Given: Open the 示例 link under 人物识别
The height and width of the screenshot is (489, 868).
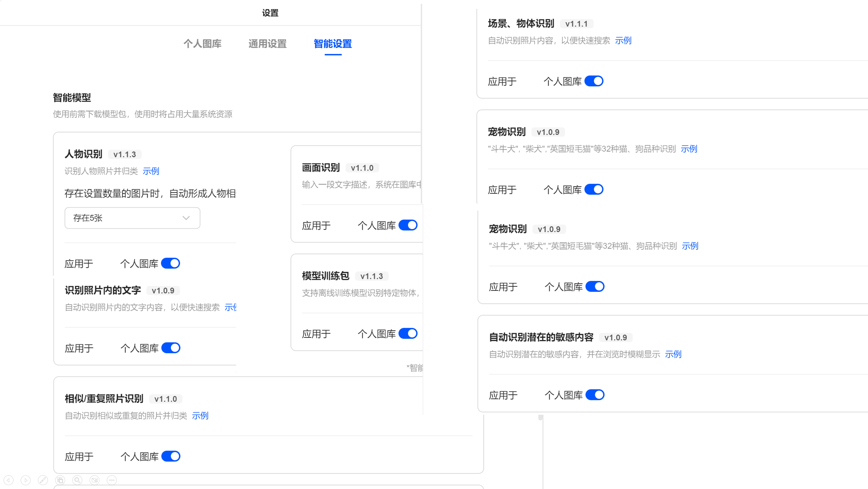Looking at the screenshot, I should pyautogui.click(x=151, y=171).
